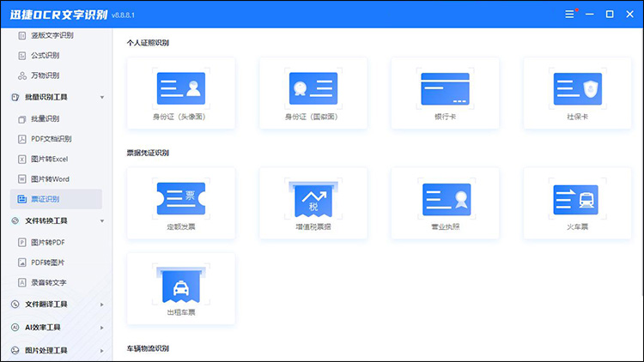The height and width of the screenshot is (362, 644).
Task: Click the 增值税票据 label text
Action: [x=313, y=227]
